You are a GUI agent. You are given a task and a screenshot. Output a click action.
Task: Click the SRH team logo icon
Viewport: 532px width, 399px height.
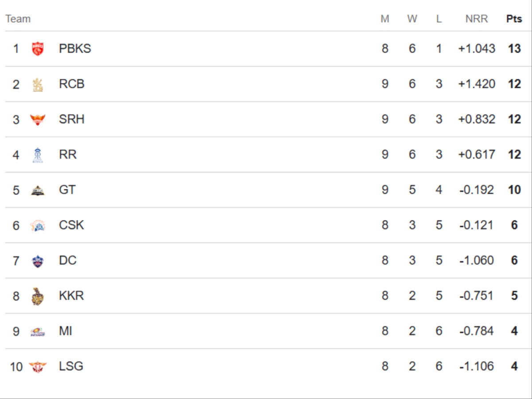pyautogui.click(x=38, y=119)
